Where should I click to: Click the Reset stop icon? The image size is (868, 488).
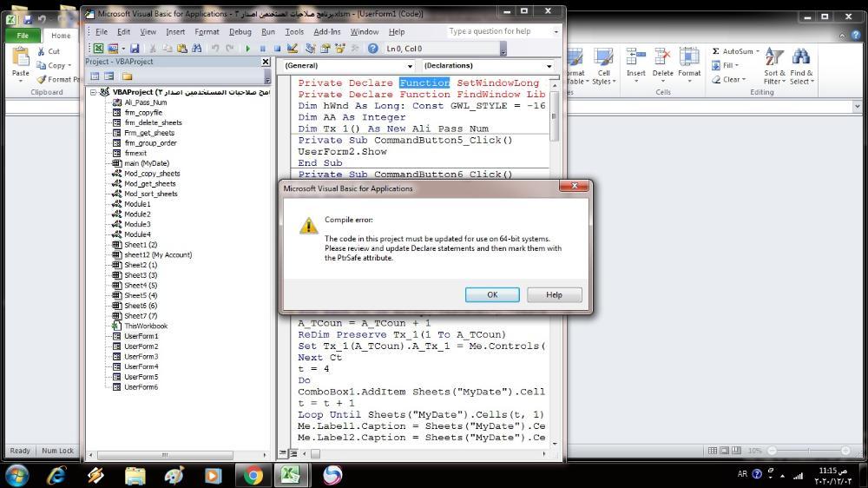click(278, 49)
